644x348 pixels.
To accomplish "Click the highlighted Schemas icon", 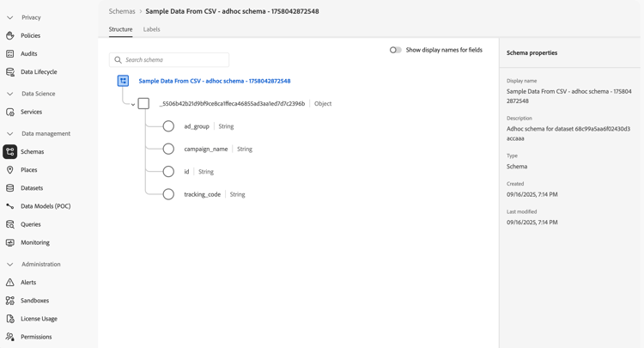I will [x=9, y=151].
